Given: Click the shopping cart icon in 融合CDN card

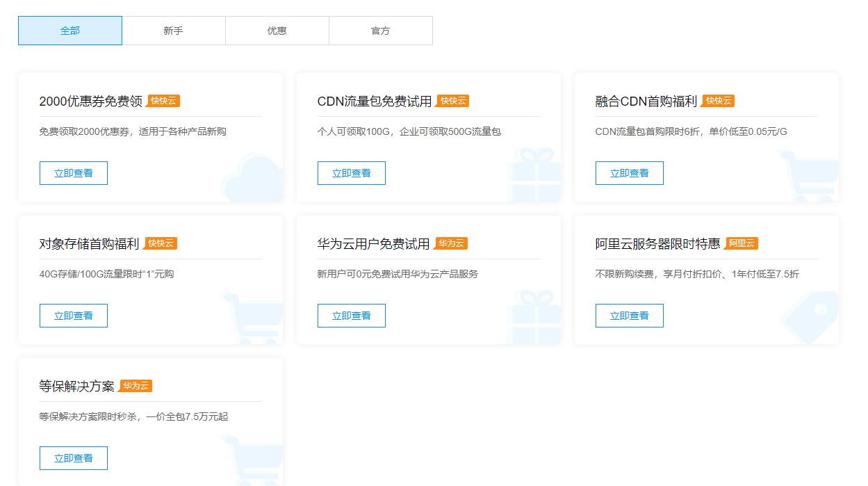Looking at the screenshot, I should tap(810, 177).
